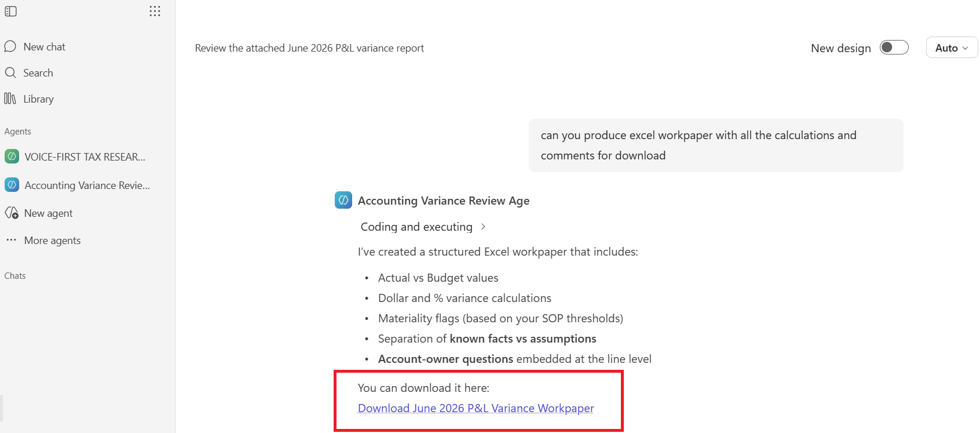Viewport: 980px width, 433px height.
Task: Show More agents list
Action: tap(52, 240)
